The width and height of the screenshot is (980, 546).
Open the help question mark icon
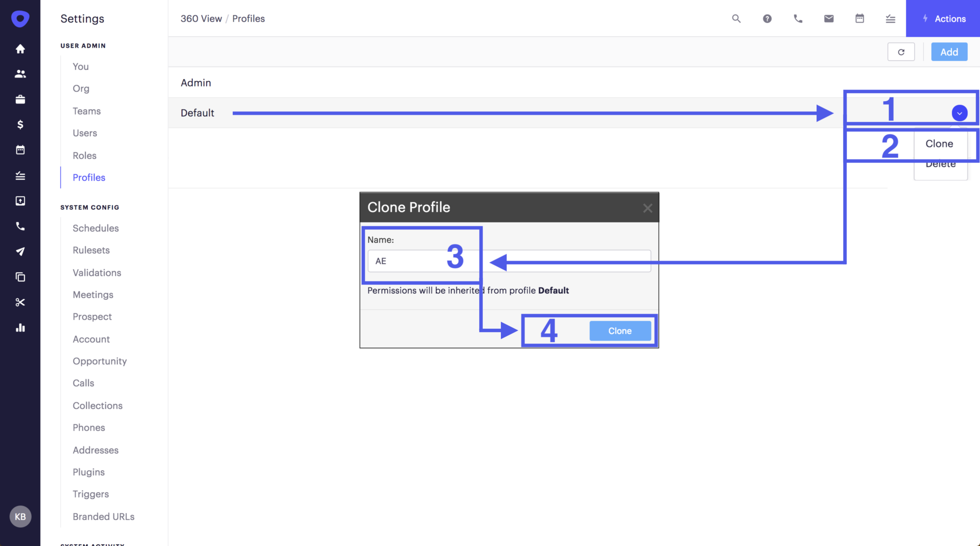[767, 18]
